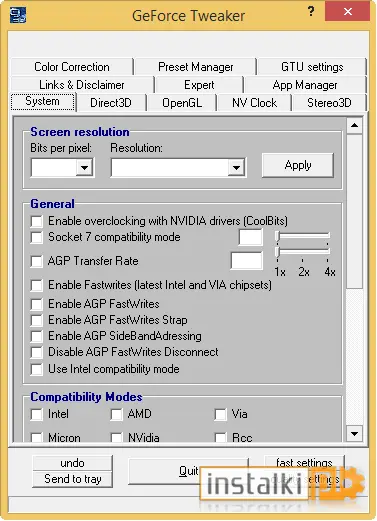The image size is (377, 521).
Task: Enable the AGP Transfer Rate checkbox
Action: [37, 261]
